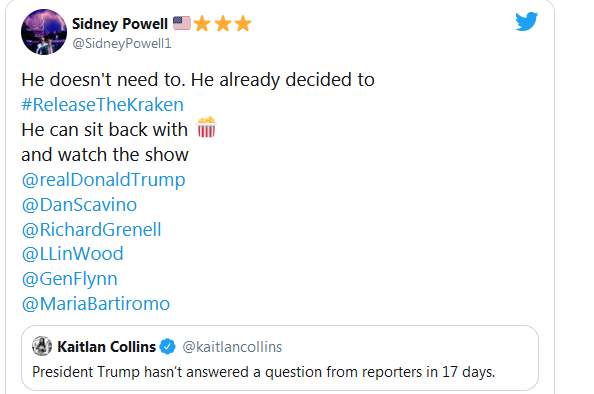
Task: Click the blue verified badge icon
Action: click(x=167, y=347)
